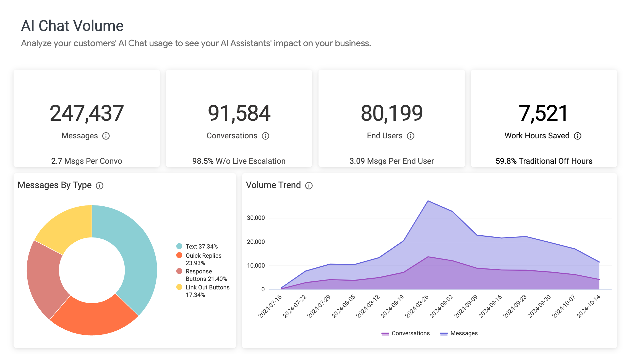Click the 7,521 work hours value
This screenshot has height=364, width=637.
coord(544,113)
